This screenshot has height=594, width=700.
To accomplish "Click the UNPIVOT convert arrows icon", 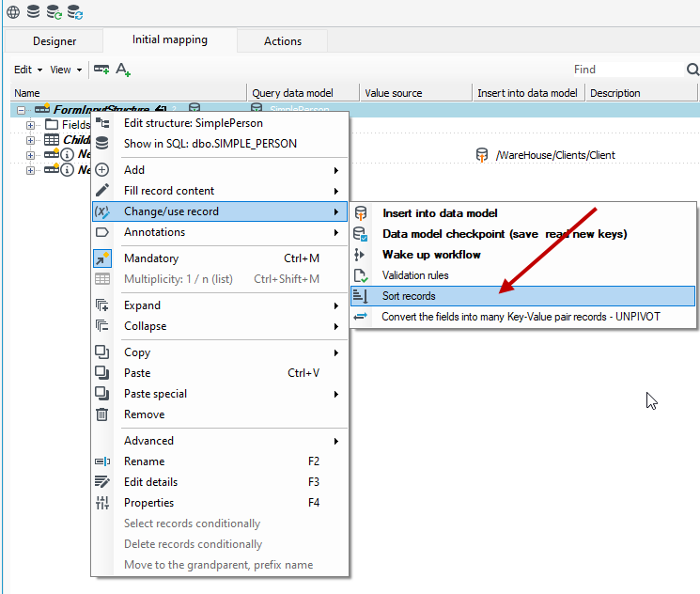I will [x=360, y=316].
